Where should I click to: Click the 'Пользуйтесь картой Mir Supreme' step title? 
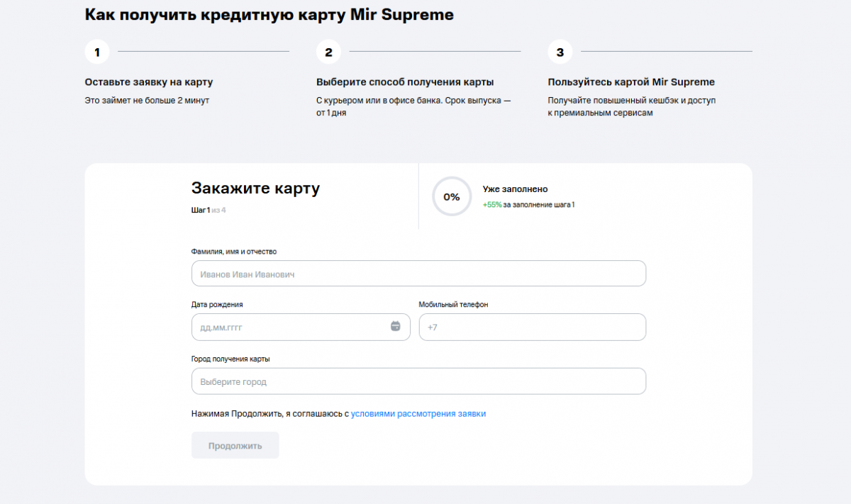point(631,82)
